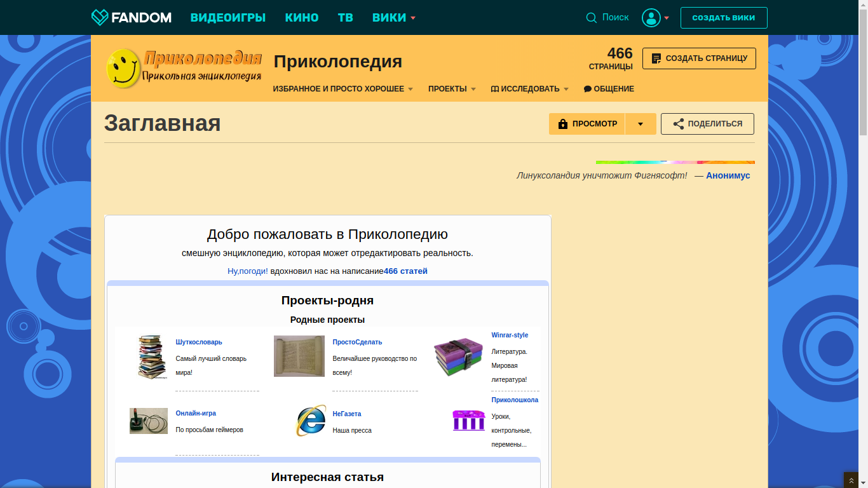Click the Интересная статья heading
868x488 pixels.
point(327,477)
